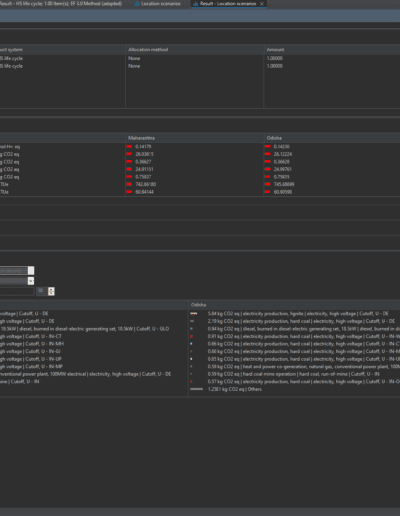Click the project icon on Location scenarios tab
The height and width of the screenshot is (516, 400).
[137, 4]
